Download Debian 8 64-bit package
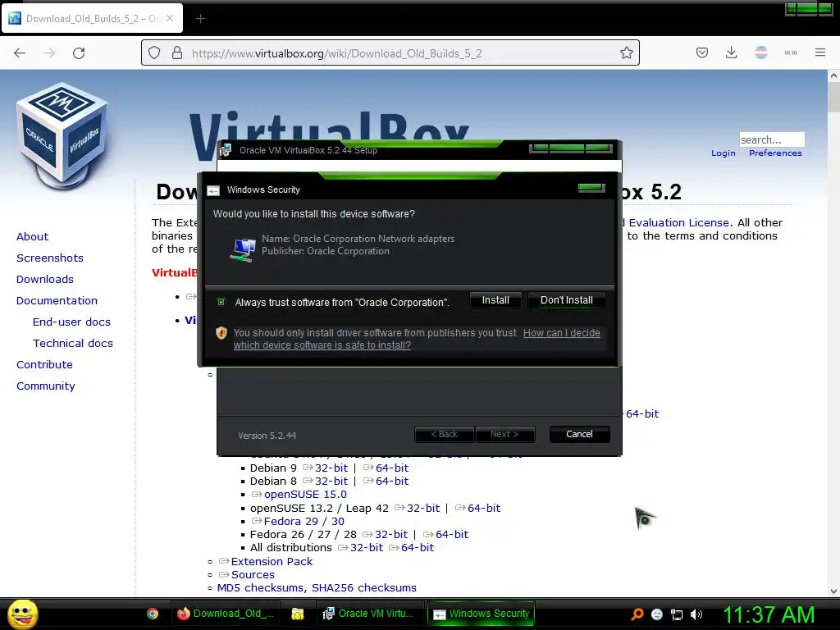The image size is (840, 630). (392, 482)
